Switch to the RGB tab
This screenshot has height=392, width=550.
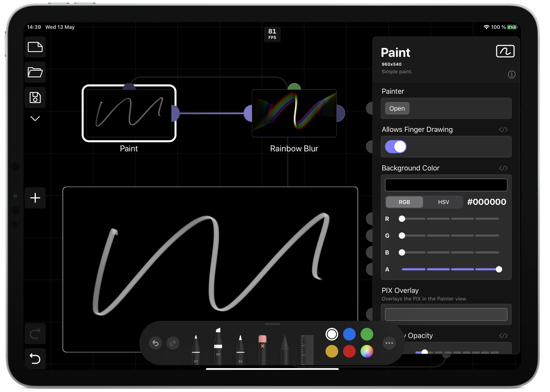click(x=404, y=202)
